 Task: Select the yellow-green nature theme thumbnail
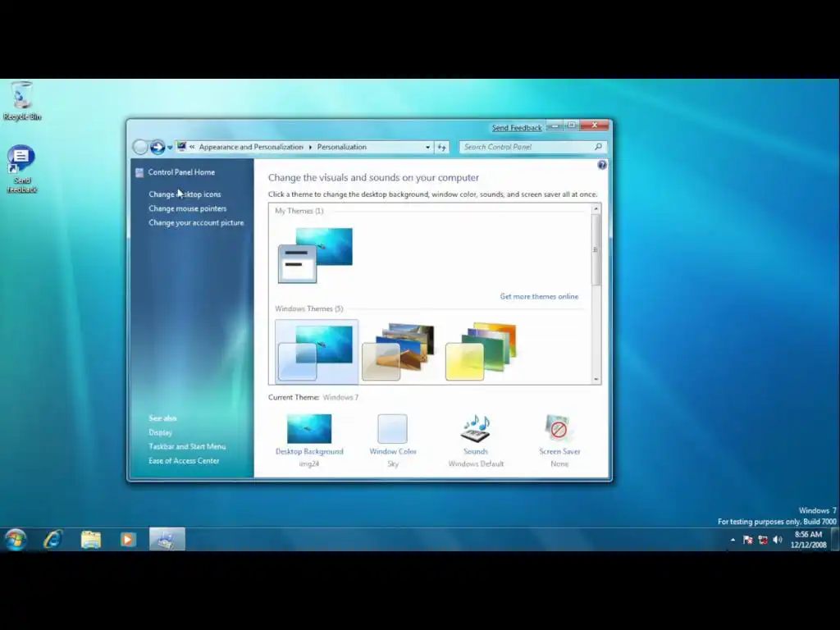481,352
